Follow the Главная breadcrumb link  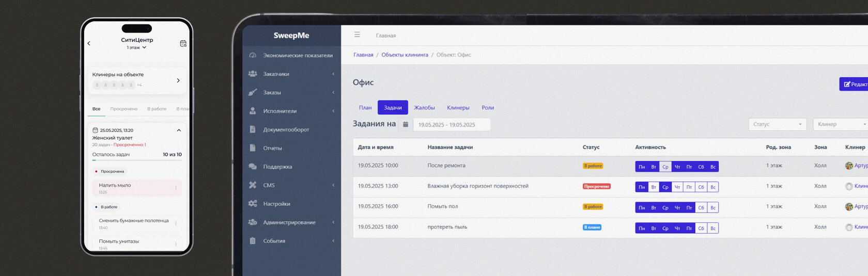pyautogui.click(x=363, y=55)
